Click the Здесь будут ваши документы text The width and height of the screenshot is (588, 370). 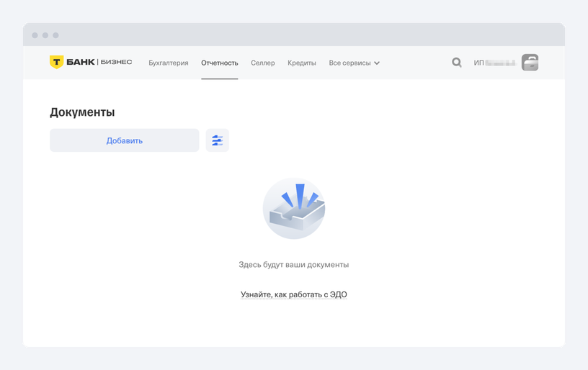(294, 265)
